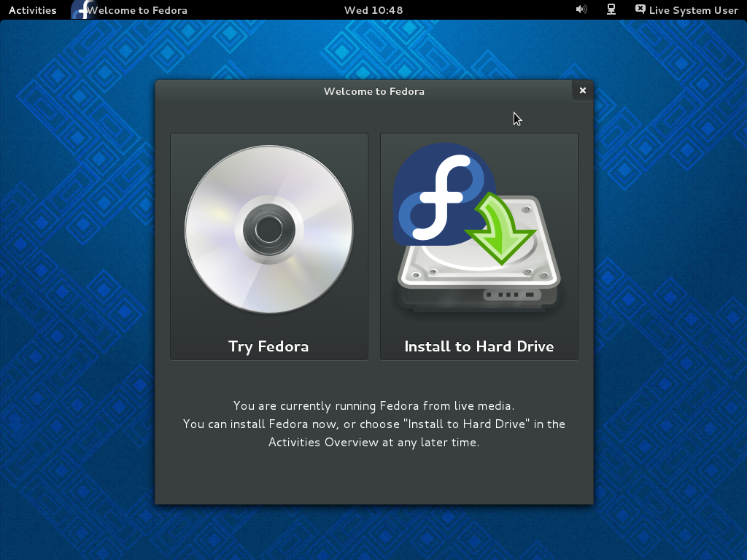
Task: Click the wired network indicator icon
Action: click(x=611, y=9)
